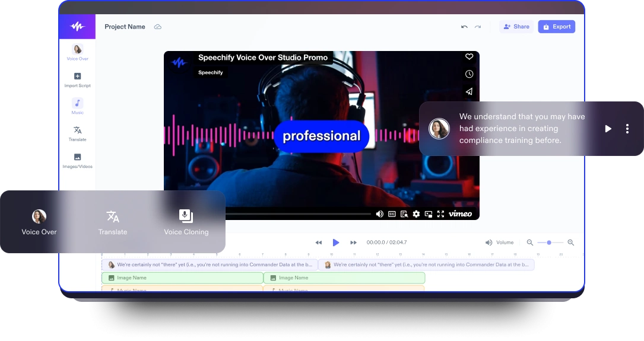The height and width of the screenshot is (341, 644).
Task: Toggle picture-in-picture mode on video
Action: [428, 214]
